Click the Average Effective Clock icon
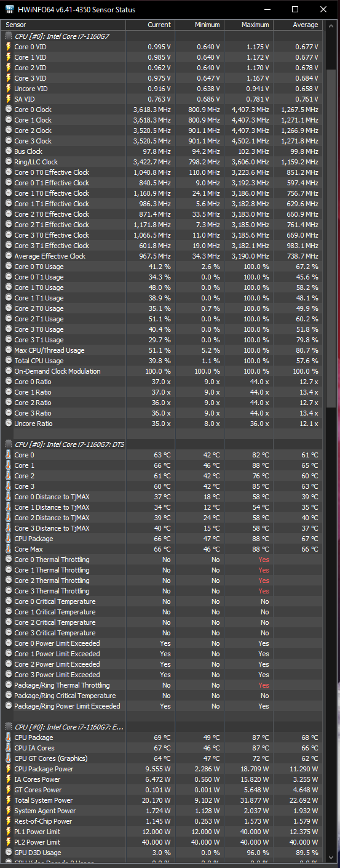Image resolution: width=340 pixels, height=868 pixels. click(9, 256)
